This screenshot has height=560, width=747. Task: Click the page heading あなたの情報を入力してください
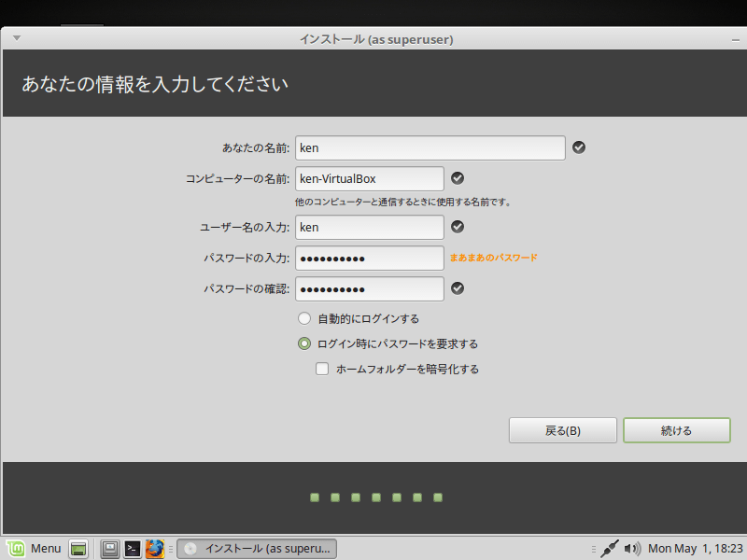tap(155, 84)
